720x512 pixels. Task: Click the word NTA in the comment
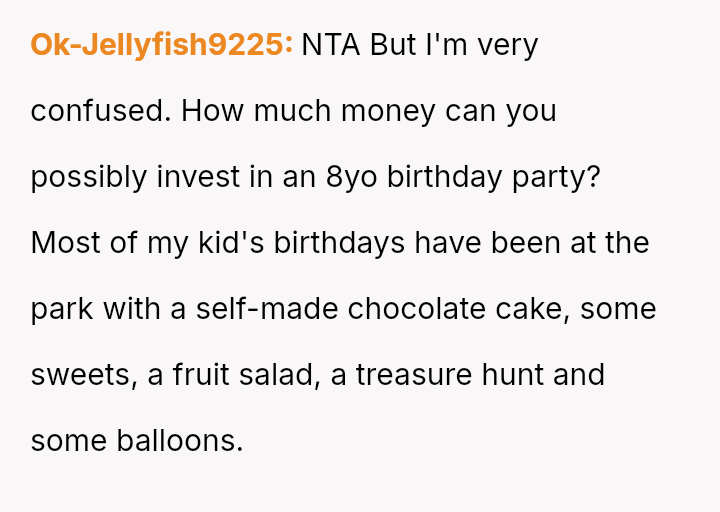(332, 45)
